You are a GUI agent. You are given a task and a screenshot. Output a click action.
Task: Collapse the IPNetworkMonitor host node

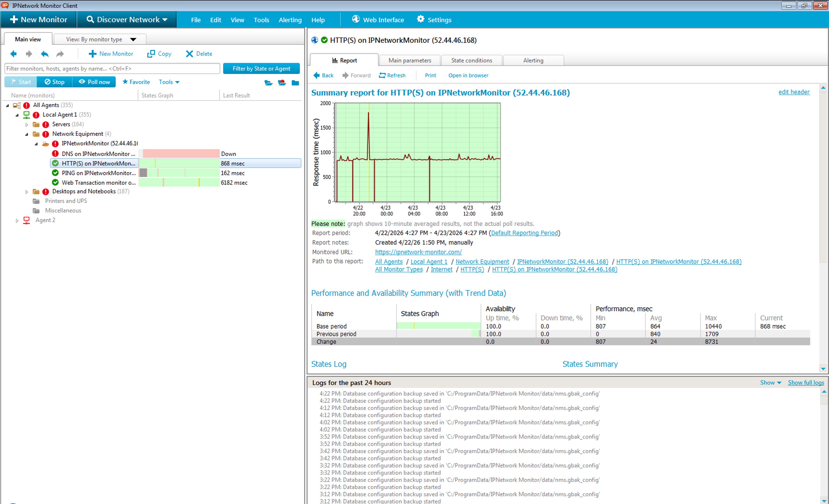(36, 144)
